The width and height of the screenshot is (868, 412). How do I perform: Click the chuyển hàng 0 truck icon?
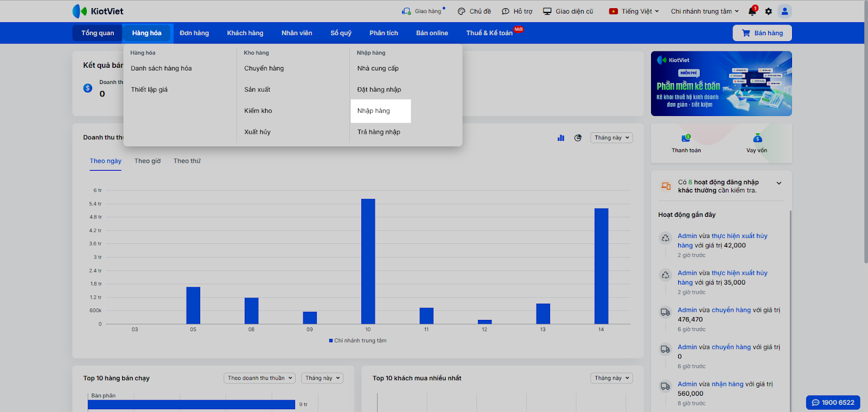click(666, 349)
